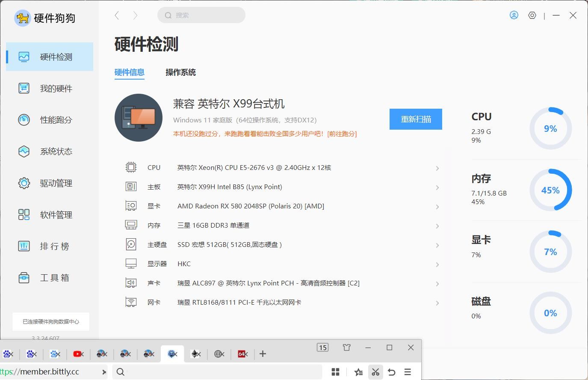Click the browser scissors screenshot icon
The image size is (588, 380).
point(375,372)
